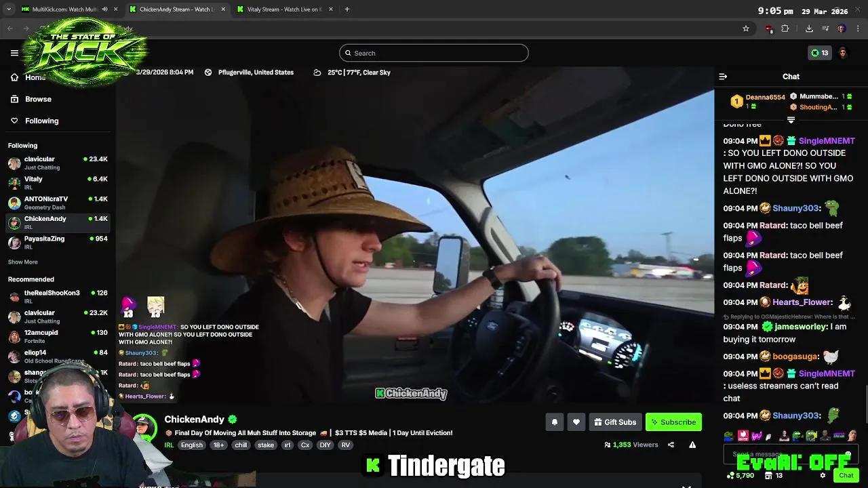This screenshot has width=868, height=488.
Task: Open PayasitaZing channel in sidebar
Action: coord(58,243)
